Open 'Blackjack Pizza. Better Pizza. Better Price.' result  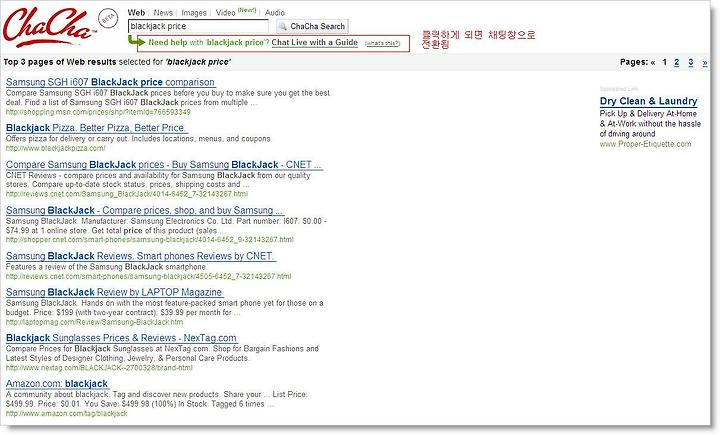(96, 128)
